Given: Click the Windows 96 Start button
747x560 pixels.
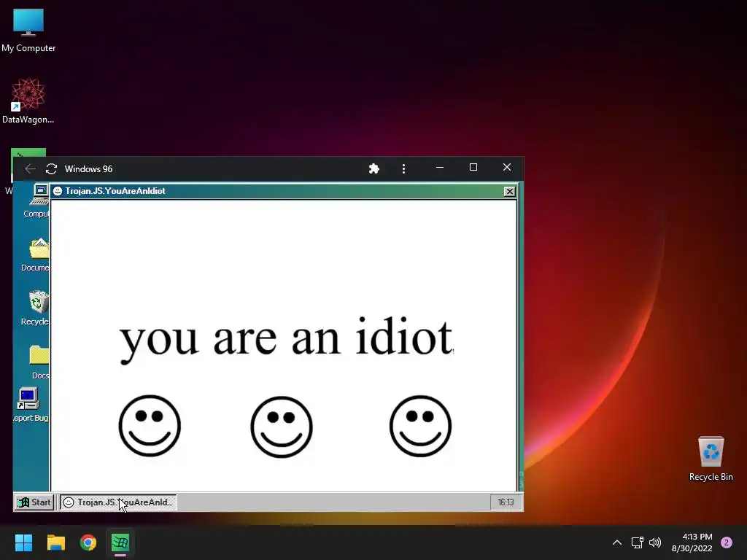Looking at the screenshot, I should [34, 502].
